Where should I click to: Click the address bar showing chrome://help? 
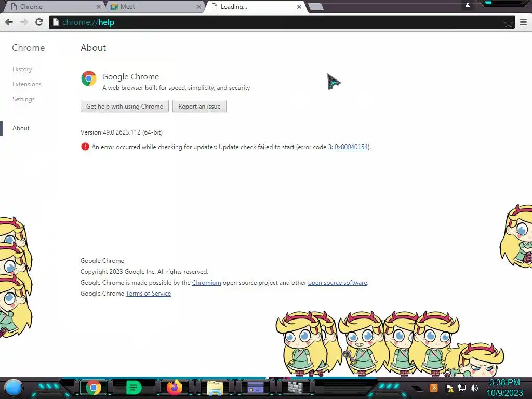coord(282,22)
